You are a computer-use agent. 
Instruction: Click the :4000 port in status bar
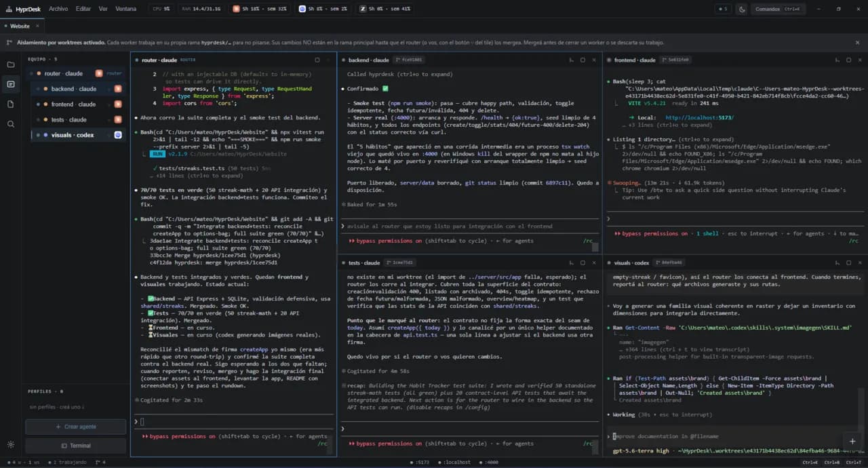click(490, 462)
